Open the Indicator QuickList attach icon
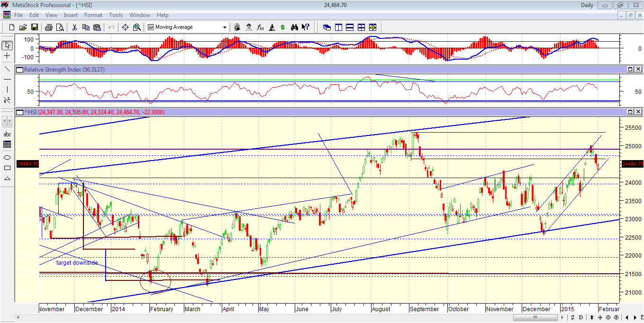Image resolution: width=644 pixels, height=323 pixels. coord(236,27)
